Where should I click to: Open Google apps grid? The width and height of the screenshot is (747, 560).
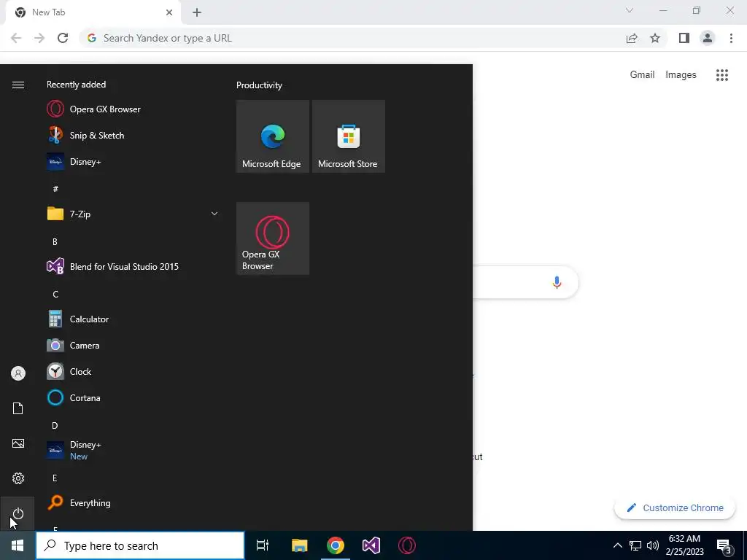[722, 75]
